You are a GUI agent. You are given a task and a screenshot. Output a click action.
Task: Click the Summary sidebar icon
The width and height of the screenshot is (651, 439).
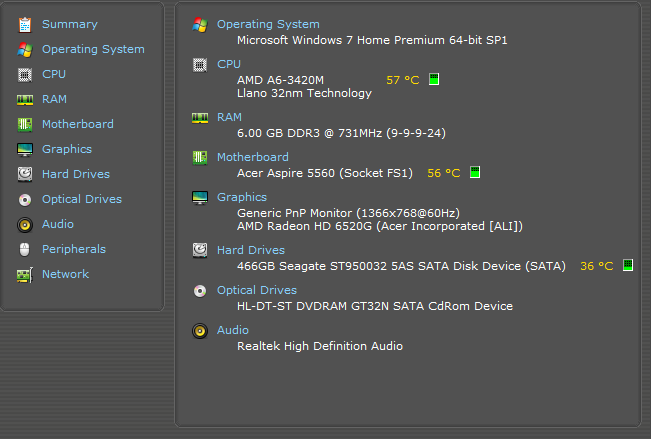(x=25, y=24)
